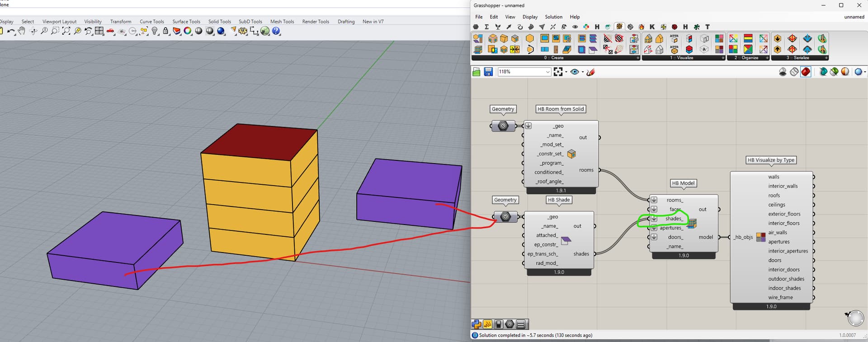Open the 118% zoom level dropdown

tap(547, 72)
